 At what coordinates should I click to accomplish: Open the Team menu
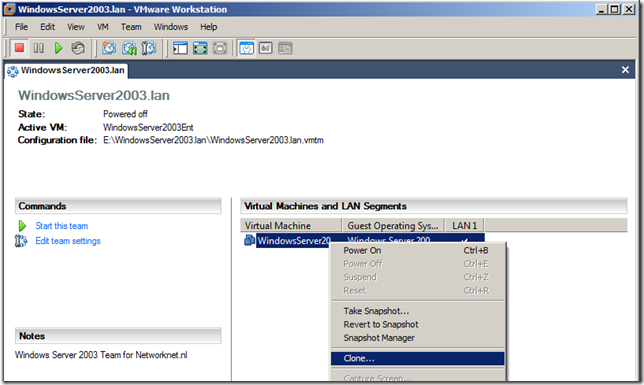point(131,27)
